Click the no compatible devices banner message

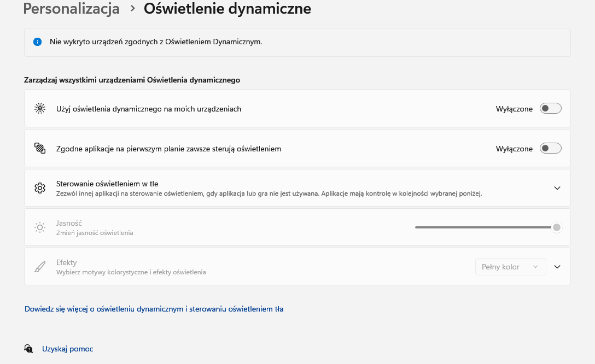(x=156, y=42)
